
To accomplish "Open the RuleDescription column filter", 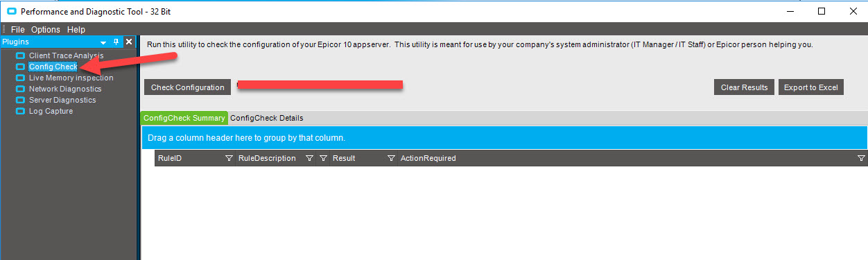I will coord(309,159).
